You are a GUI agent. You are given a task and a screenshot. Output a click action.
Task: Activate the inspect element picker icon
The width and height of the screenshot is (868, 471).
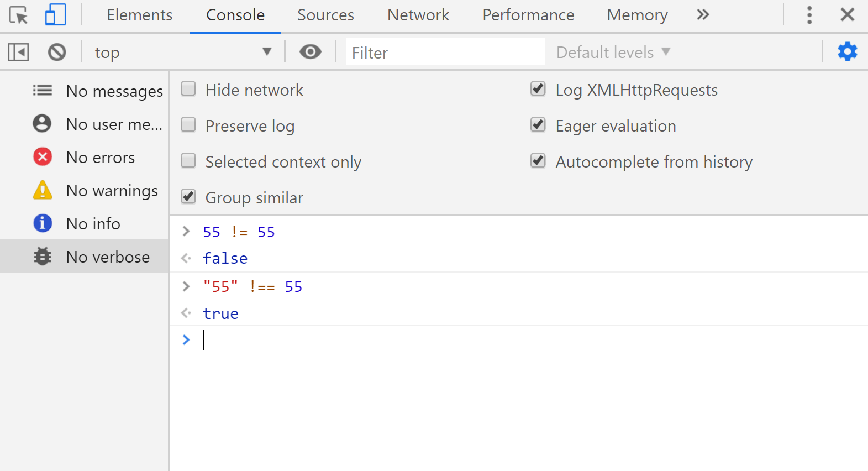pyautogui.click(x=18, y=15)
